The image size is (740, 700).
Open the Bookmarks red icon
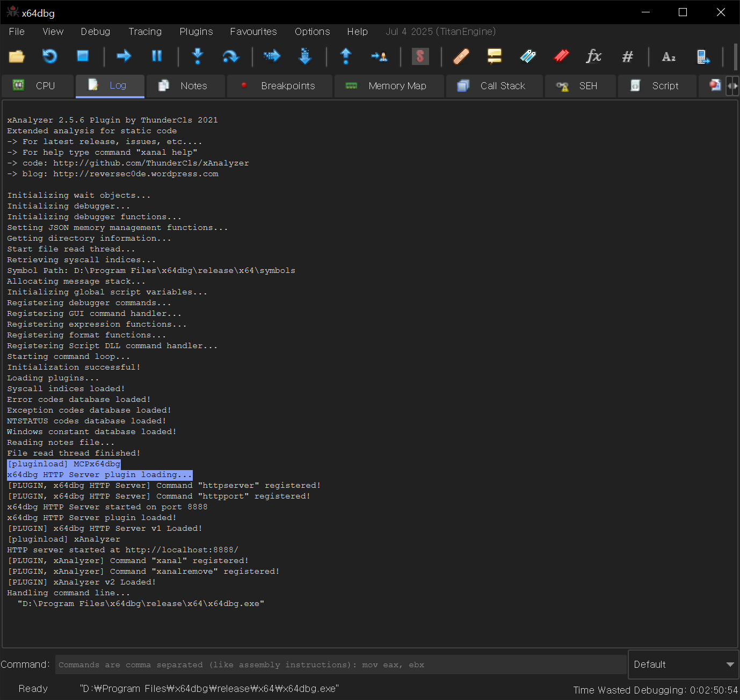[x=561, y=56]
